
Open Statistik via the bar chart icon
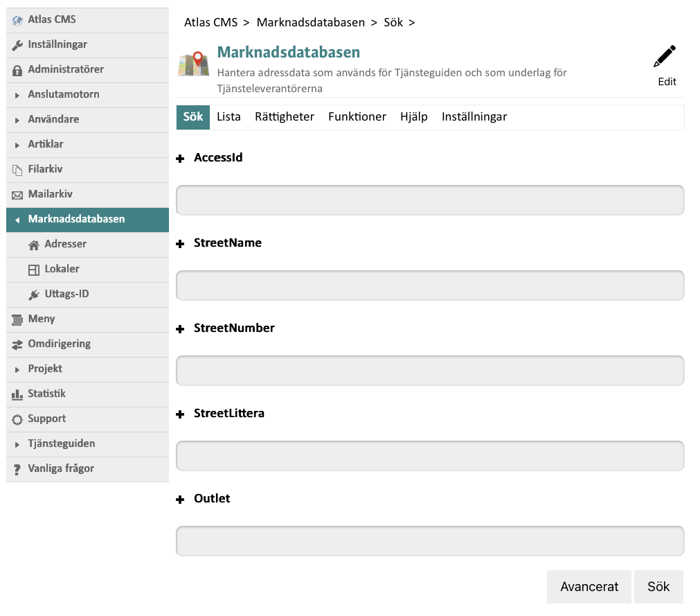point(17,394)
